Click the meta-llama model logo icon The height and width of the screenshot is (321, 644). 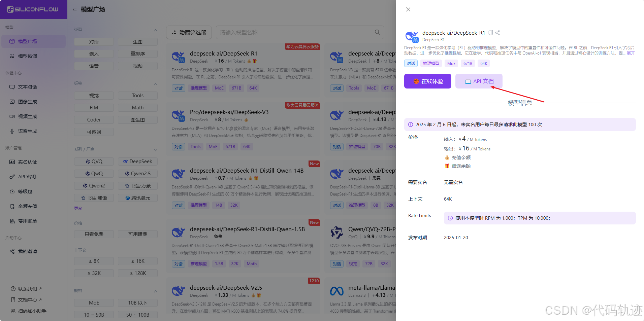tap(337, 291)
